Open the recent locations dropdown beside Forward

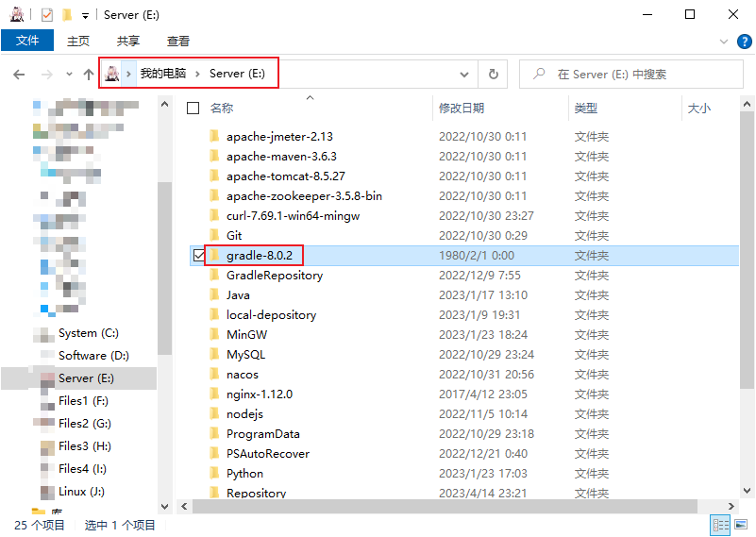coord(69,74)
